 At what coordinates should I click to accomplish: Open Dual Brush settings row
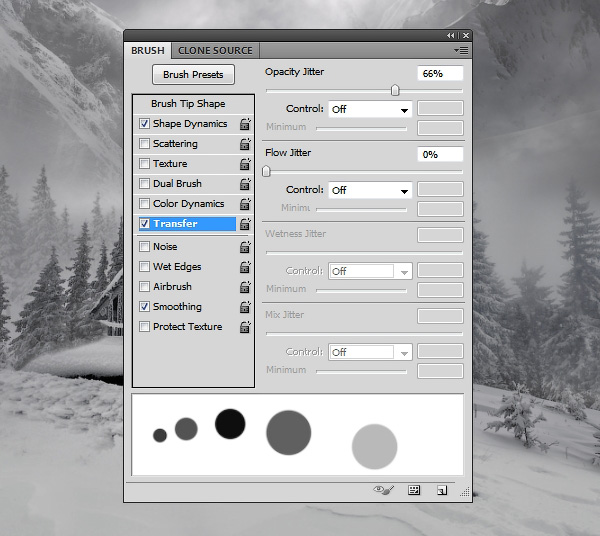tap(177, 184)
